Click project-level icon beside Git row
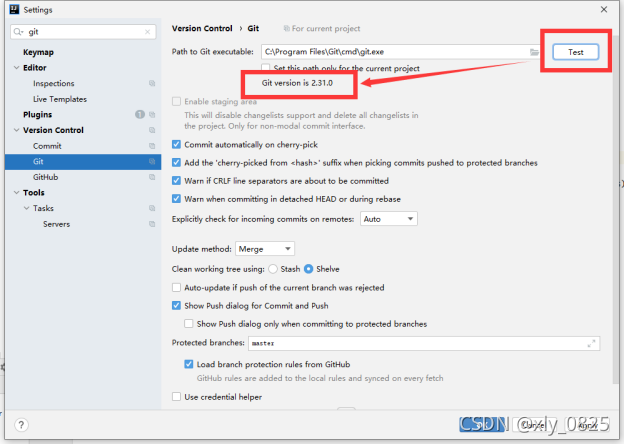The width and height of the screenshot is (624, 445). coord(152,162)
